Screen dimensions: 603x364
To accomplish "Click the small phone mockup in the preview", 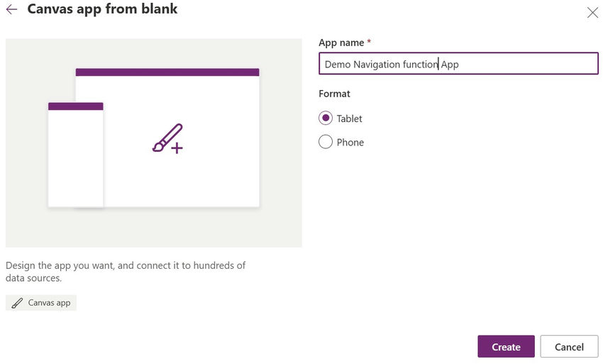I will click(76, 158).
